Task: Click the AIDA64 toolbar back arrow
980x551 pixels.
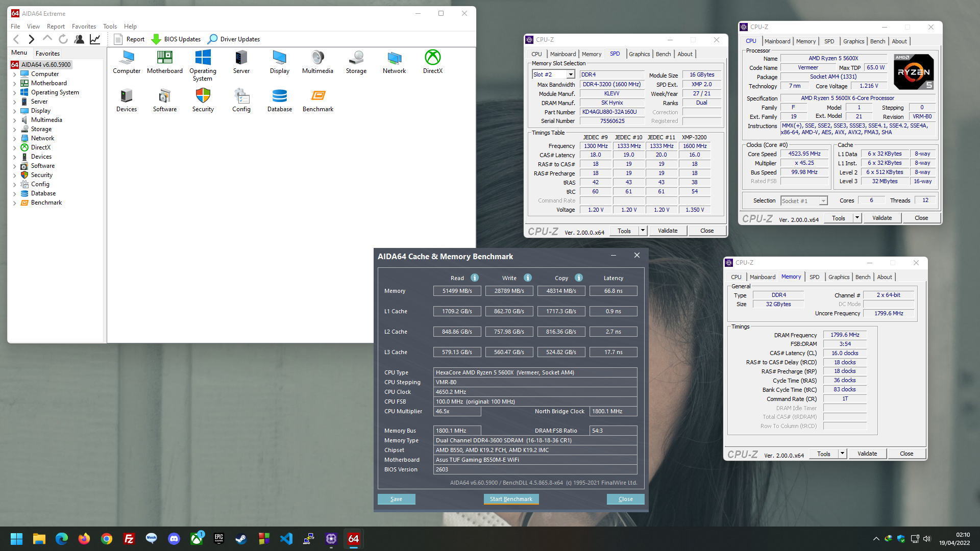Action: click(x=16, y=39)
